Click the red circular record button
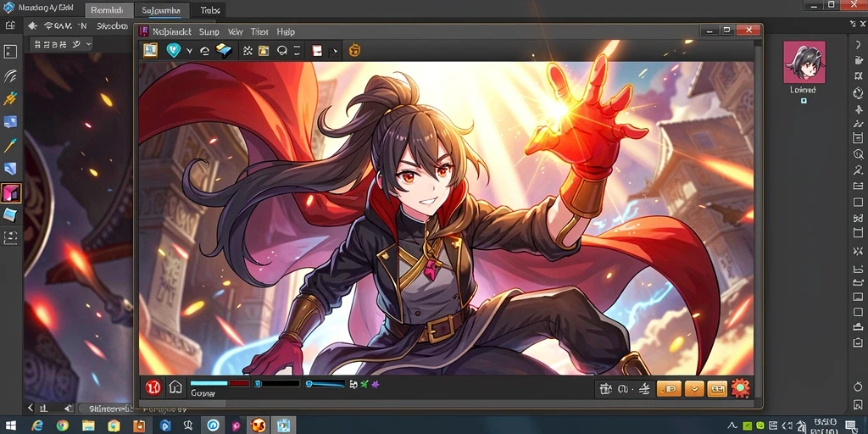Screen dimensions: 868x434 pos(153,387)
